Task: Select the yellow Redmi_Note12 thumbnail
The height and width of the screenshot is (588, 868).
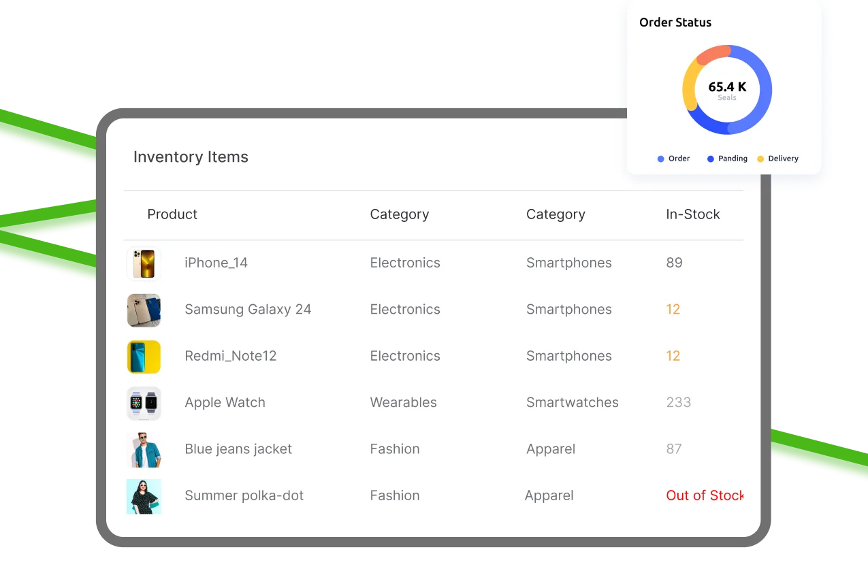Action: [x=144, y=357]
